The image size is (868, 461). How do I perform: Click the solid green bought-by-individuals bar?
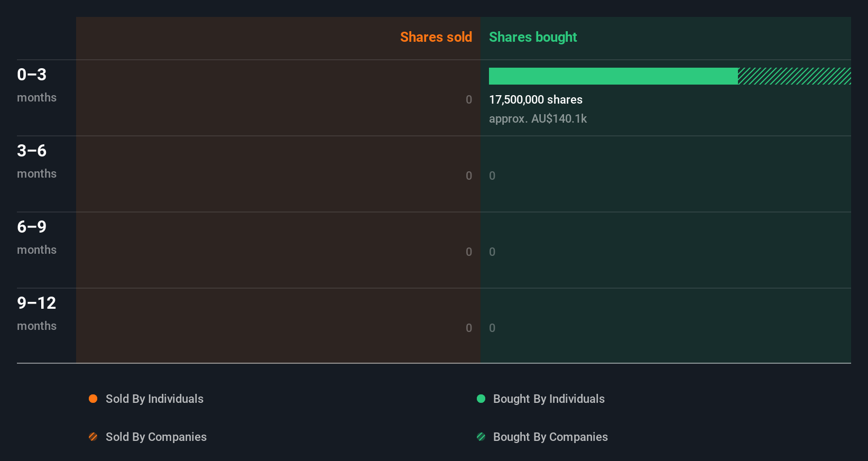coord(613,76)
